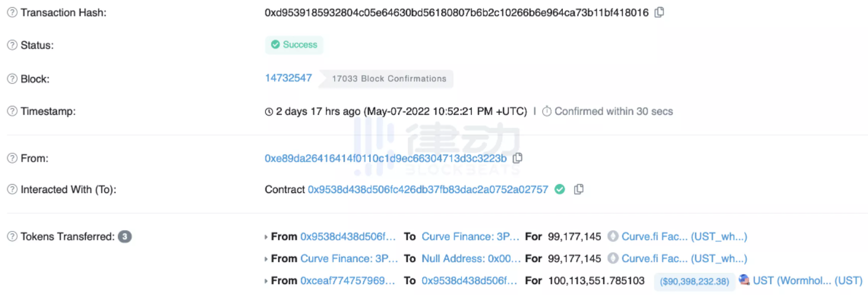Click the $90,398,232.38 value badge

point(694,281)
